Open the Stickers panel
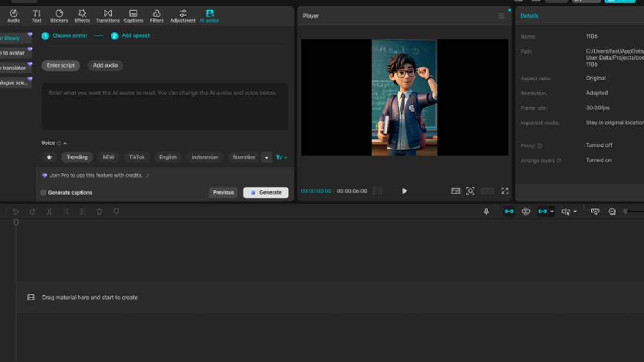 pyautogui.click(x=59, y=16)
